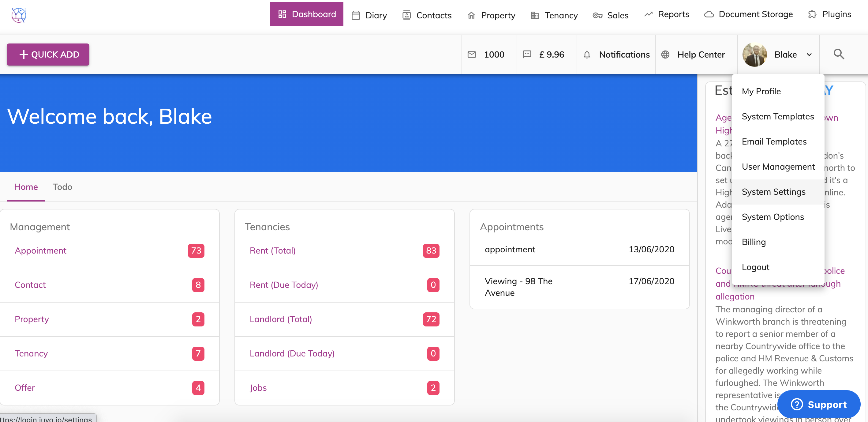Switch to the Todo tab
868x422 pixels.
coord(62,187)
